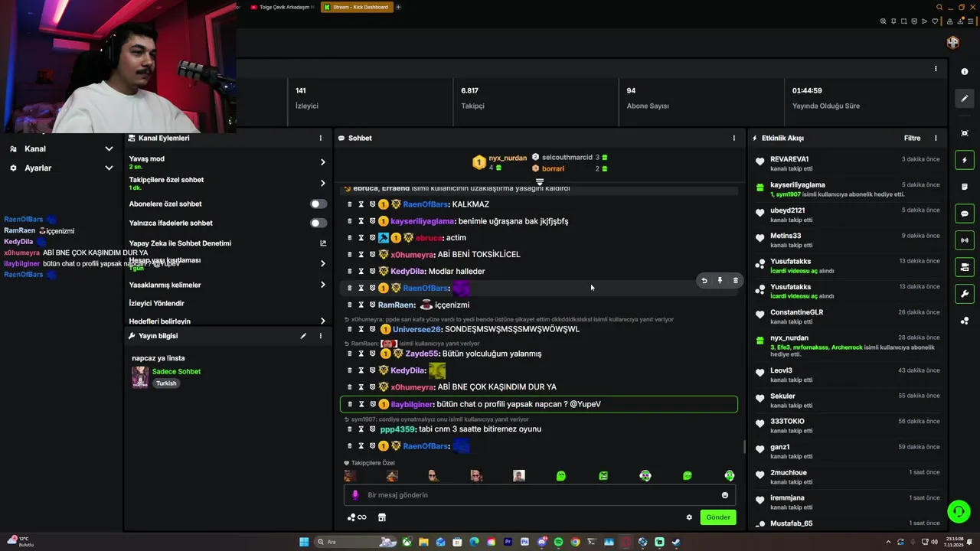Toggle Abonelere özel sohbet switch

coord(318,204)
